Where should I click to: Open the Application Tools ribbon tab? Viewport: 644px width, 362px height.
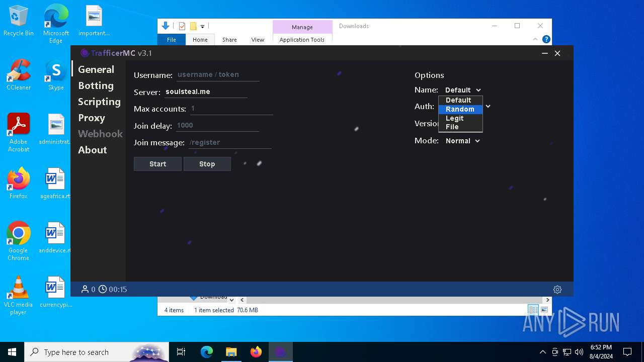click(302, 40)
